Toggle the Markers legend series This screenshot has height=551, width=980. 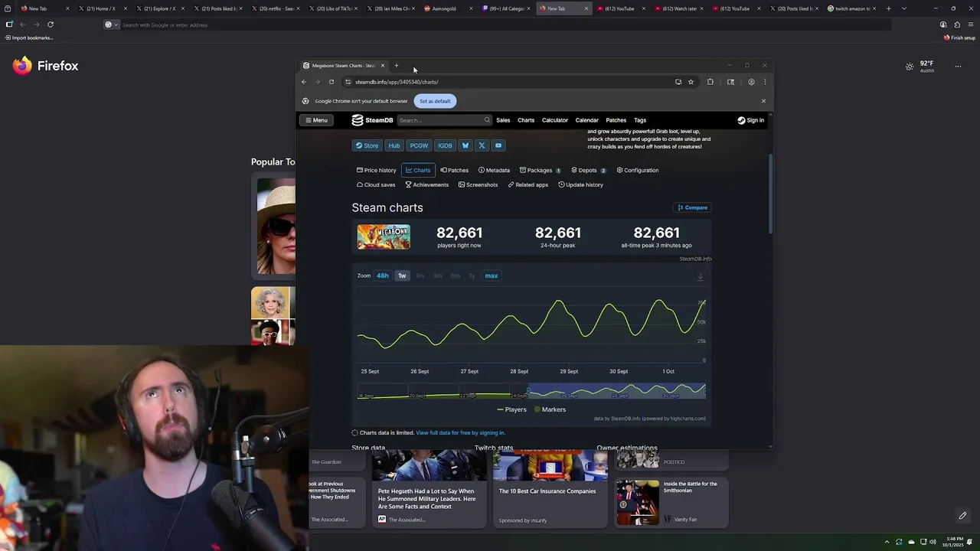pos(550,409)
